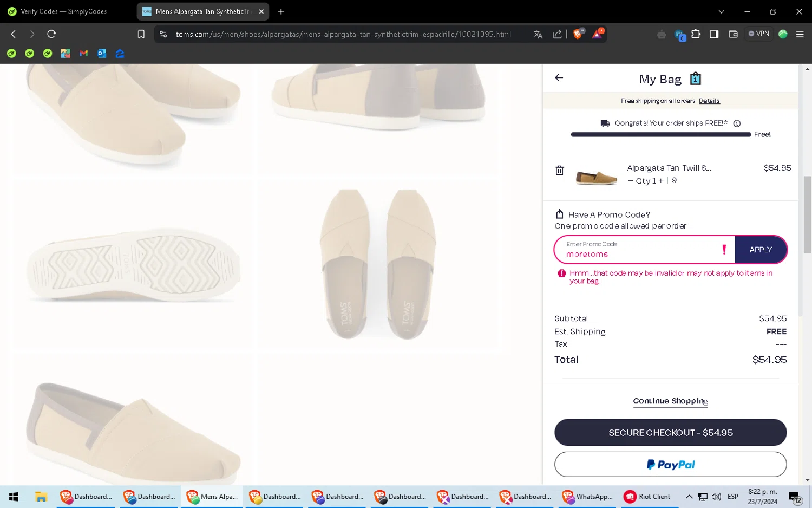Click the page vertical scrollbar thumb
The width and height of the screenshot is (812, 508).
coord(807,214)
